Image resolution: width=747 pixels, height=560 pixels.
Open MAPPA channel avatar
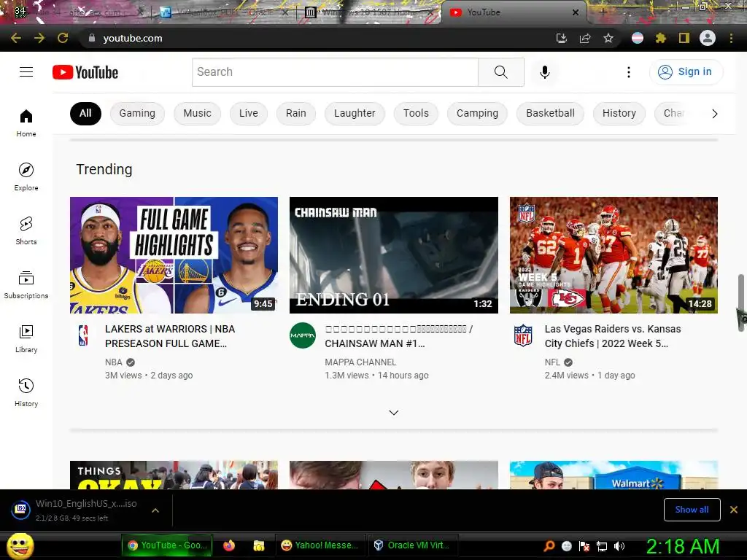tap(303, 335)
